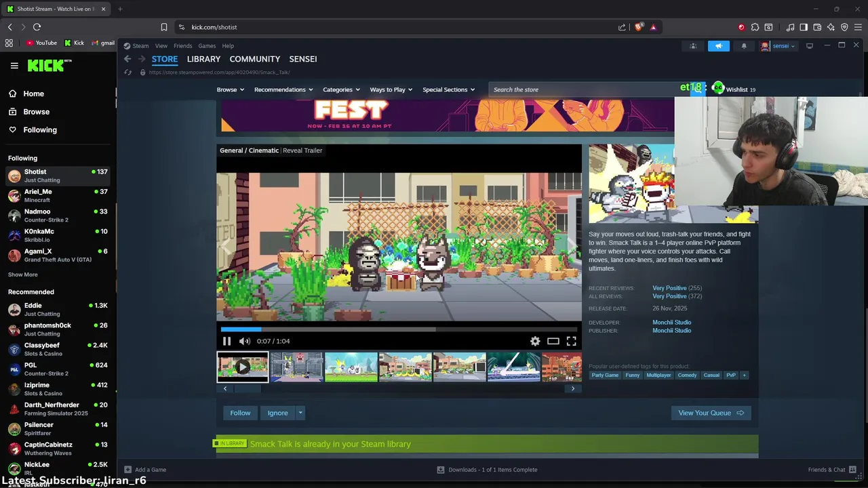Image resolution: width=868 pixels, height=488 pixels.
Task: Open the Games menu in Steam
Action: pyautogui.click(x=207, y=46)
